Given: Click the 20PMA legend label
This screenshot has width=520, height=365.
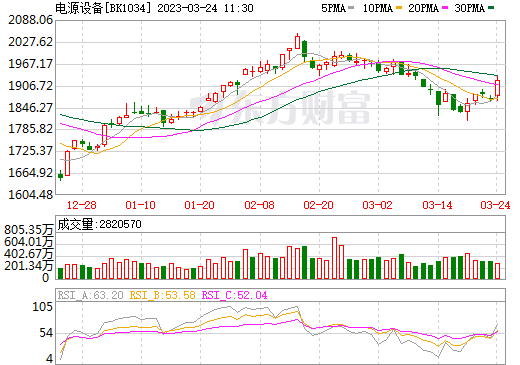Looking at the screenshot, I should coord(423,8).
